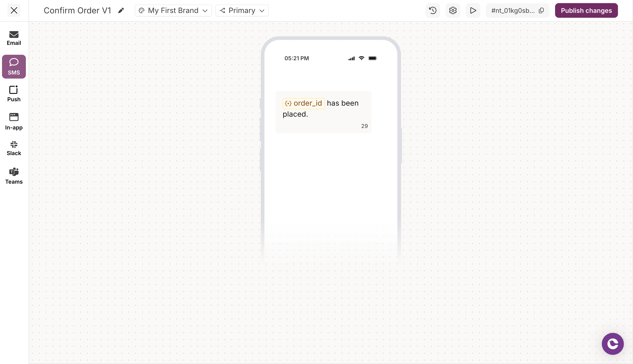633x364 pixels.
Task: Publish changes to the notification
Action: 586,10
